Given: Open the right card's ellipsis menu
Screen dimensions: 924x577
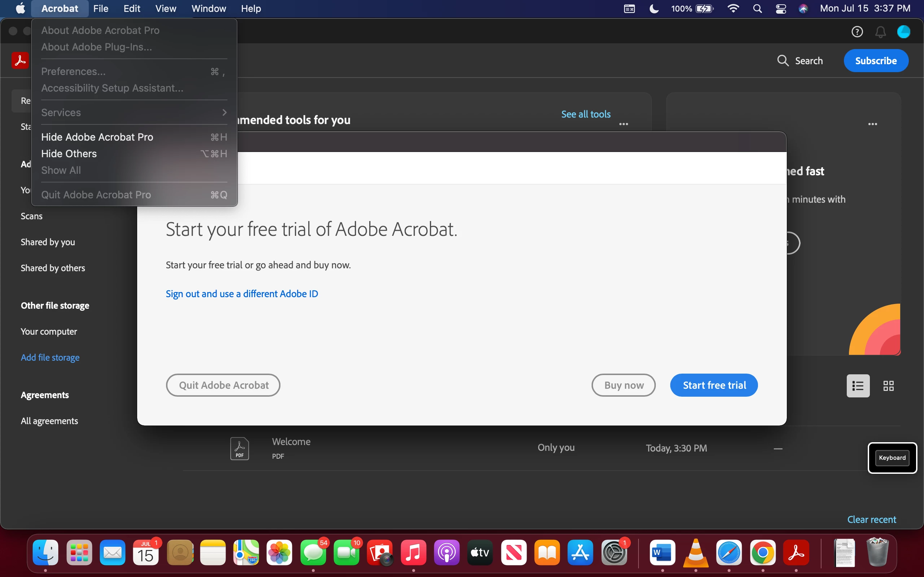Looking at the screenshot, I should [872, 124].
